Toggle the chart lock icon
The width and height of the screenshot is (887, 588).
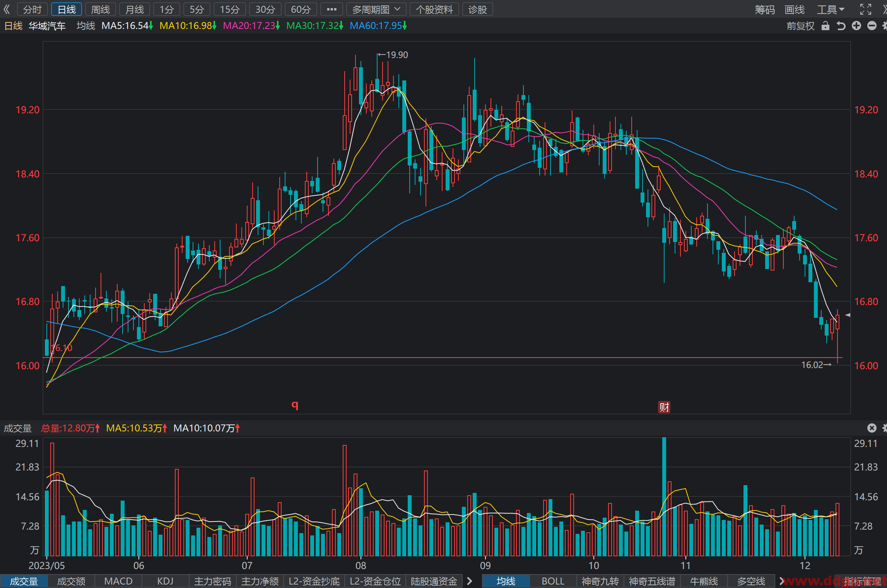(825, 26)
